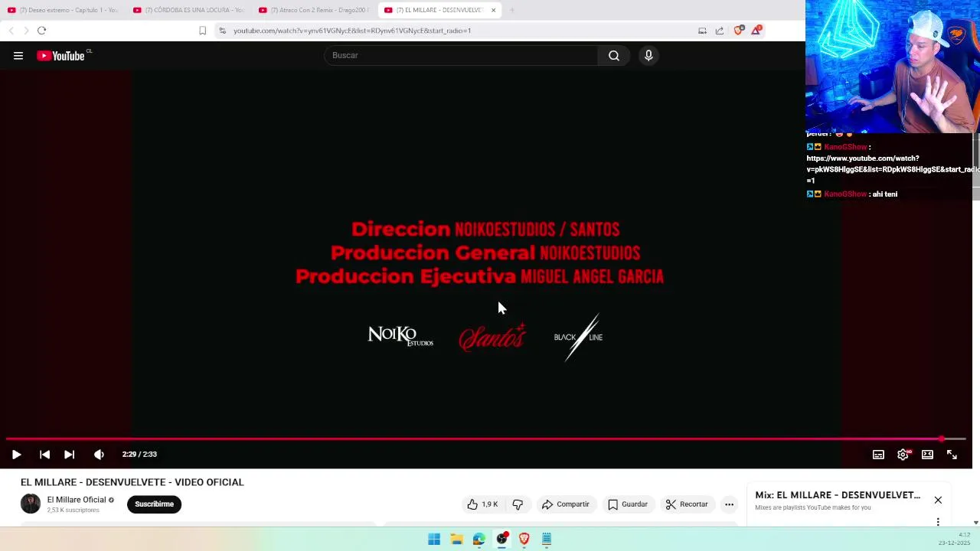Seek using the red video progress bar
This screenshot has height=551, width=980.
click(x=485, y=439)
